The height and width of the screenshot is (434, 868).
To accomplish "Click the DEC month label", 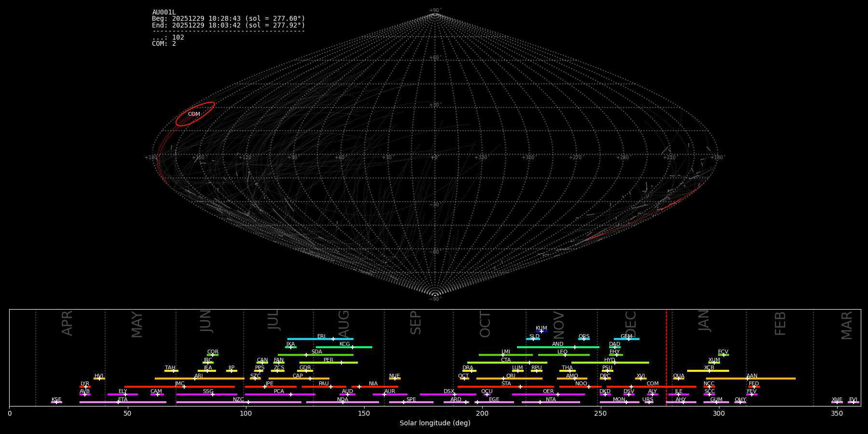I will tap(631, 324).
